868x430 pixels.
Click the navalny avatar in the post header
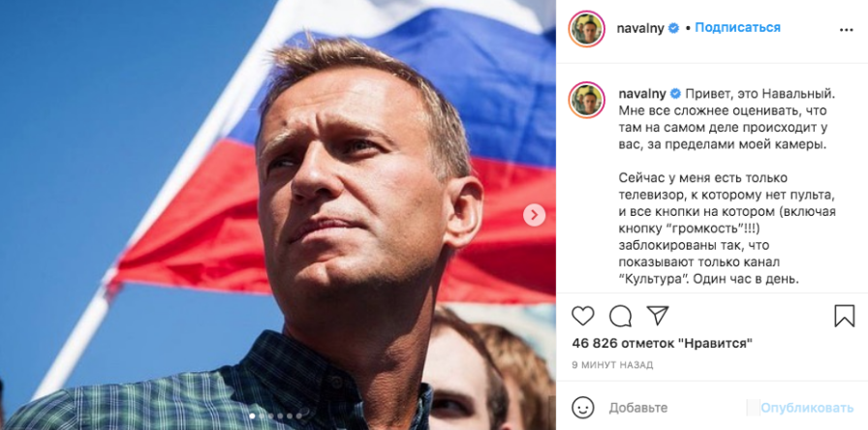point(586,28)
